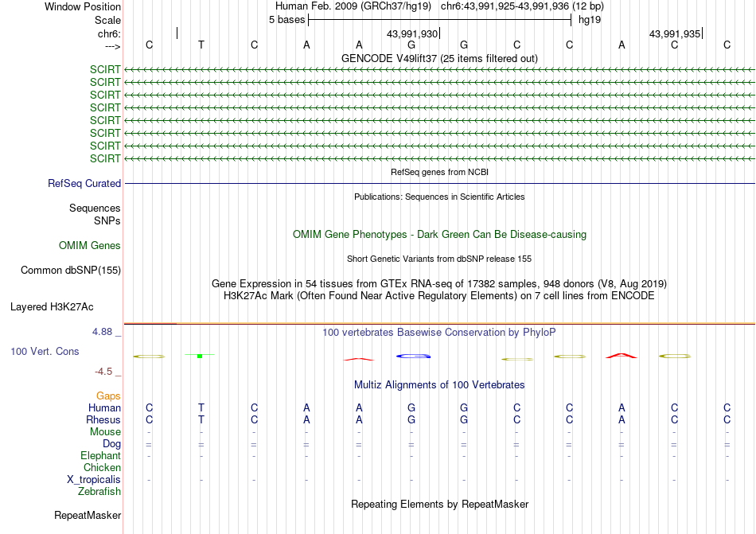Select the RefSeq Curated label
This screenshot has width=756, height=534.
pyautogui.click(x=84, y=184)
